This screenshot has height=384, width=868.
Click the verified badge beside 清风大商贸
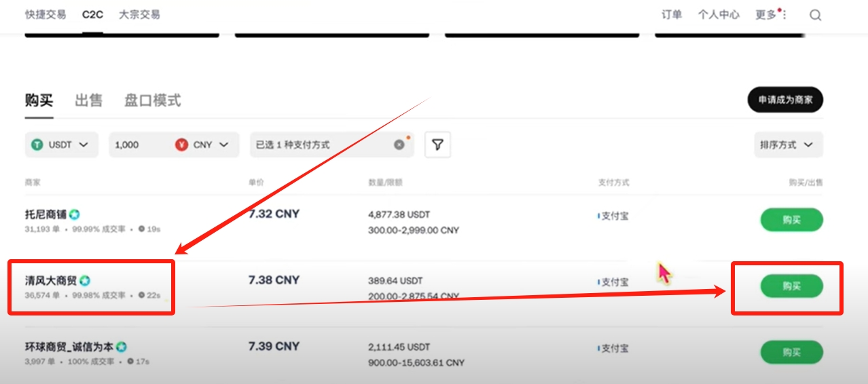click(x=85, y=281)
